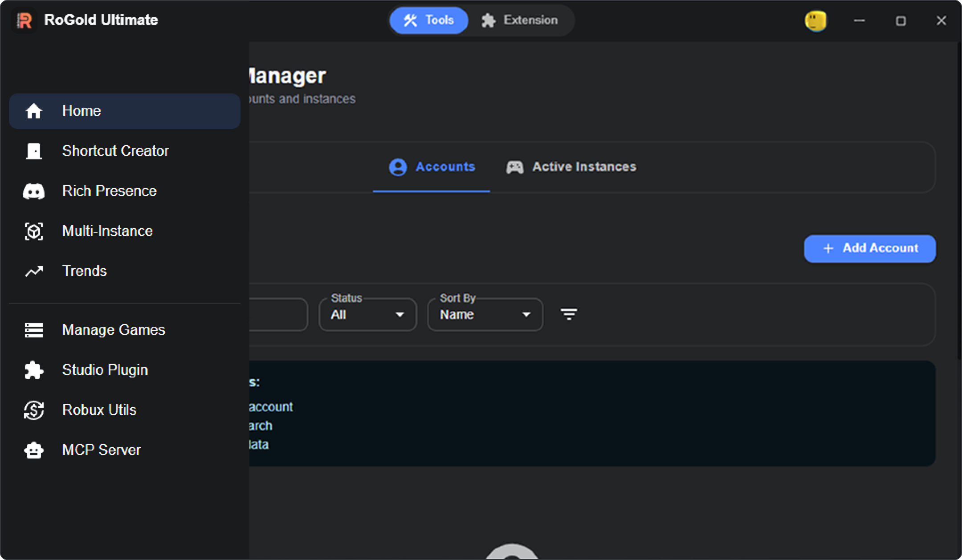Click the Add Account button

coord(870,248)
